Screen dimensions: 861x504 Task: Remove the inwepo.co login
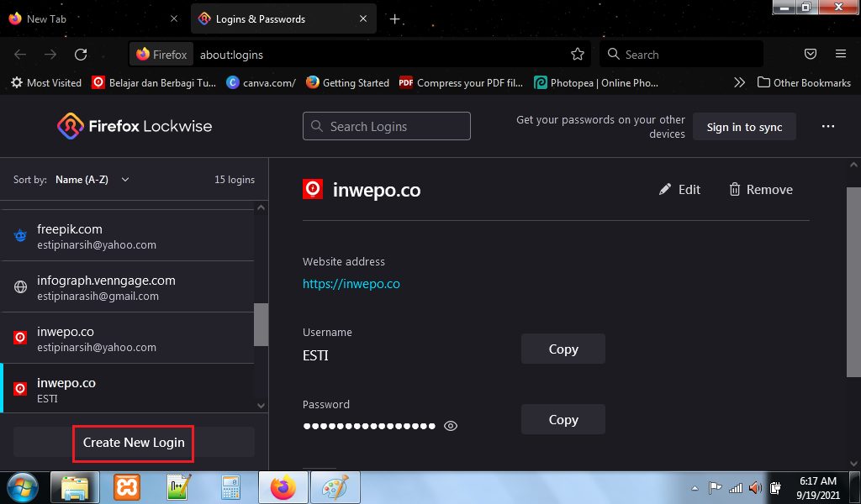(x=760, y=189)
